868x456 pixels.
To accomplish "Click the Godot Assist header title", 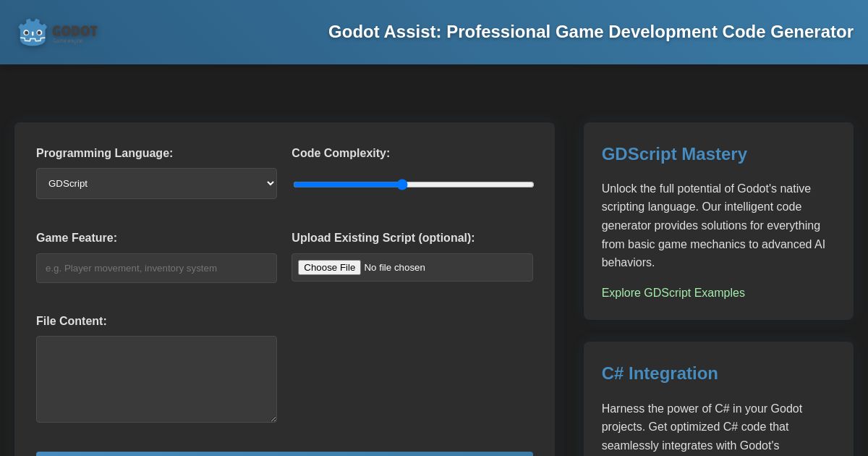I will tap(591, 32).
